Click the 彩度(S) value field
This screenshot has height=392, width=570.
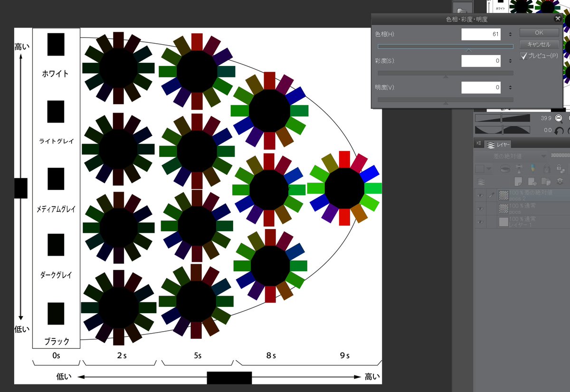click(481, 61)
